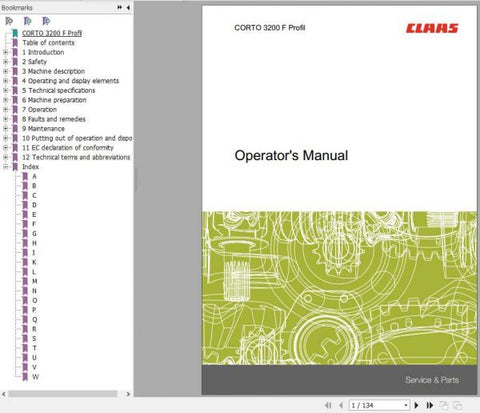Click the bookmarks scrollbar right arrow

click(x=128, y=394)
